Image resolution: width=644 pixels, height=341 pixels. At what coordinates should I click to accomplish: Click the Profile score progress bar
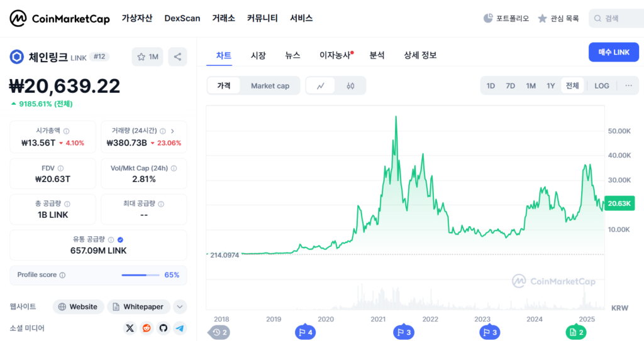click(x=140, y=275)
